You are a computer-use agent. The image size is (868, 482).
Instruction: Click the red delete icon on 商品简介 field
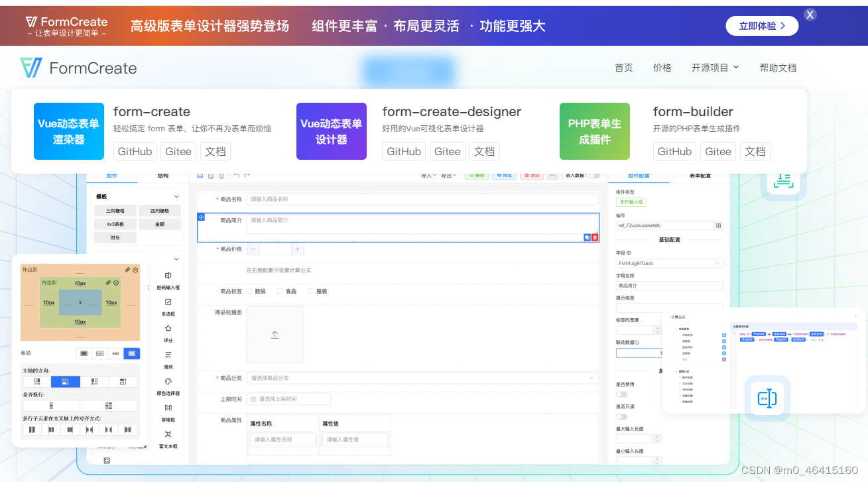click(595, 237)
